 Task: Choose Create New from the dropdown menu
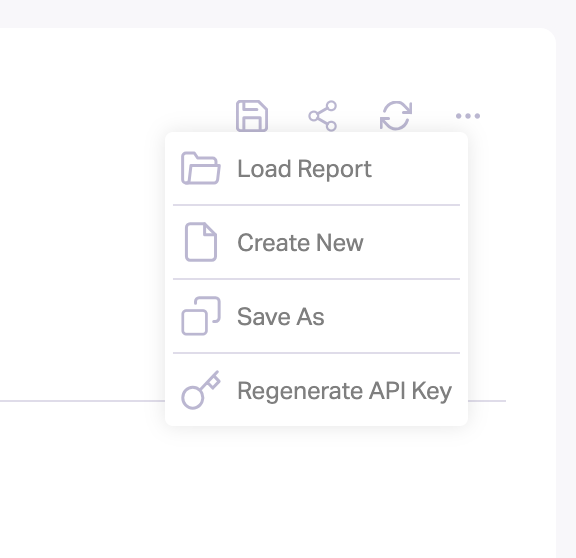[316, 242]
